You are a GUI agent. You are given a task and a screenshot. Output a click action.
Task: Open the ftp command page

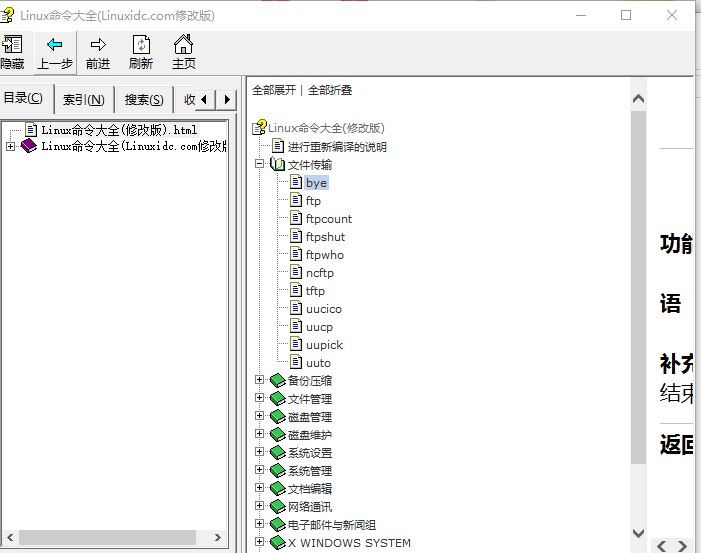313,201
